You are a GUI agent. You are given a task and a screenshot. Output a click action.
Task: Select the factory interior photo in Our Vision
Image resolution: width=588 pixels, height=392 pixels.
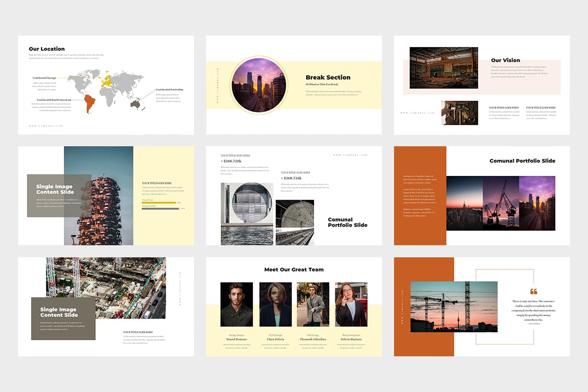(x=444, y=68)
